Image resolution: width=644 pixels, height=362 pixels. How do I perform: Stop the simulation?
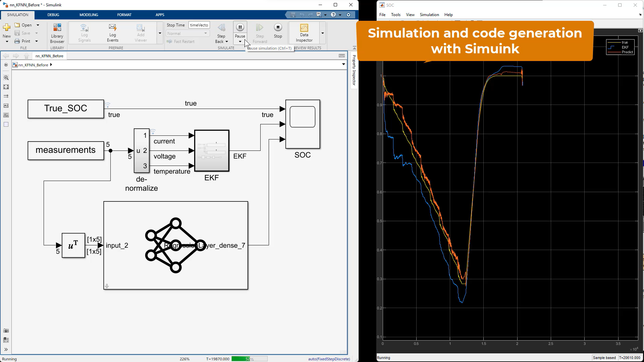(278, 27)
